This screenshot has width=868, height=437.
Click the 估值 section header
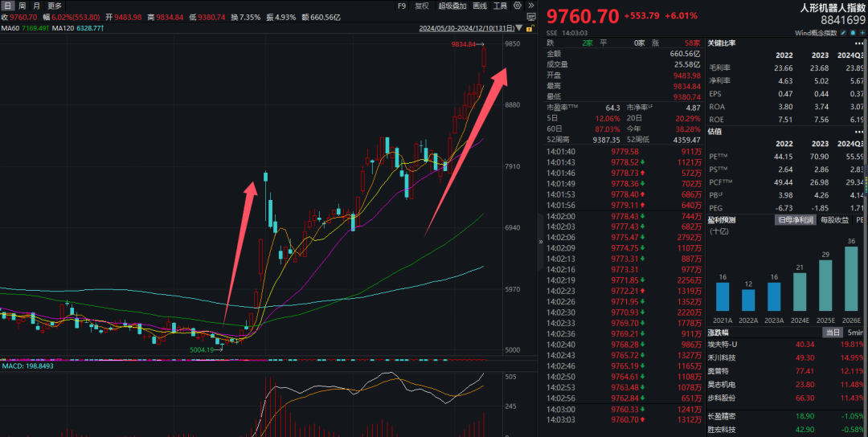pyautogui.click(x=716, y=132)
